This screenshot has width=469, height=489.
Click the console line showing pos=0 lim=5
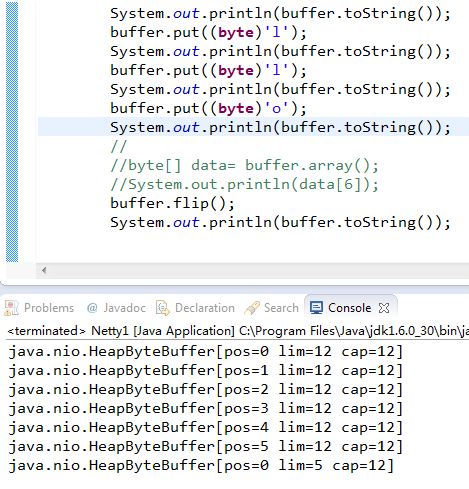point(201,465)
